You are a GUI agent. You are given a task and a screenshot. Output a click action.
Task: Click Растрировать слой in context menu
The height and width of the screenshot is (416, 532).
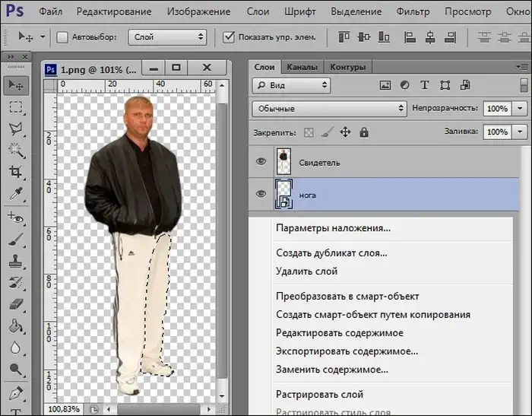click(319, 395)
